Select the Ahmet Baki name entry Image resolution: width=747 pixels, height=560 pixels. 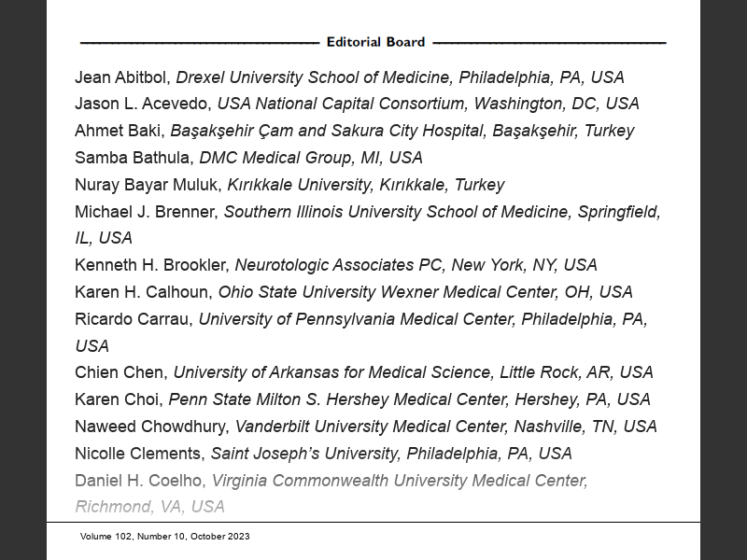pos(118,131)
